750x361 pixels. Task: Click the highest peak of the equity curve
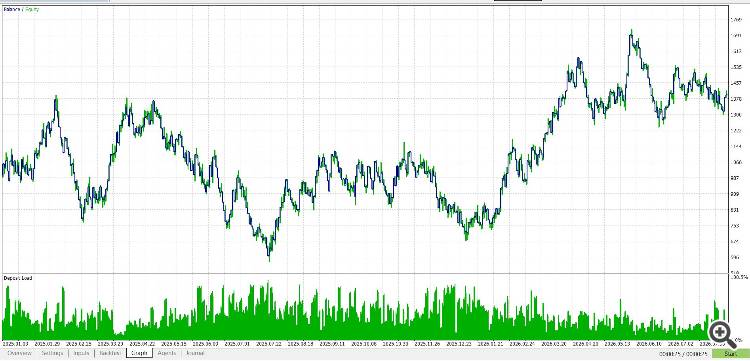pos(631,32)
